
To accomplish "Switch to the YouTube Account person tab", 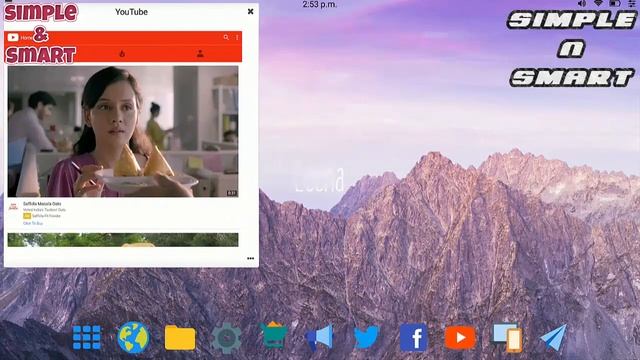I will coord(200,53).
